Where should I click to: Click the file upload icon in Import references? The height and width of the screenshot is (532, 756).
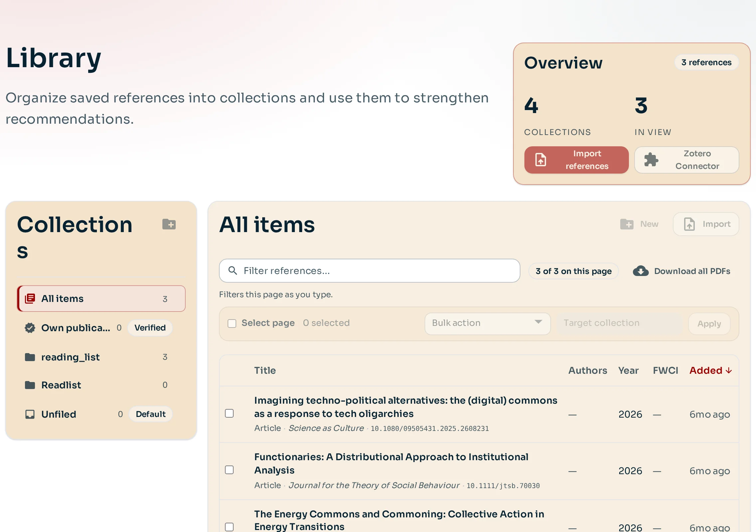pyautogui.click(x=541, y=160)
